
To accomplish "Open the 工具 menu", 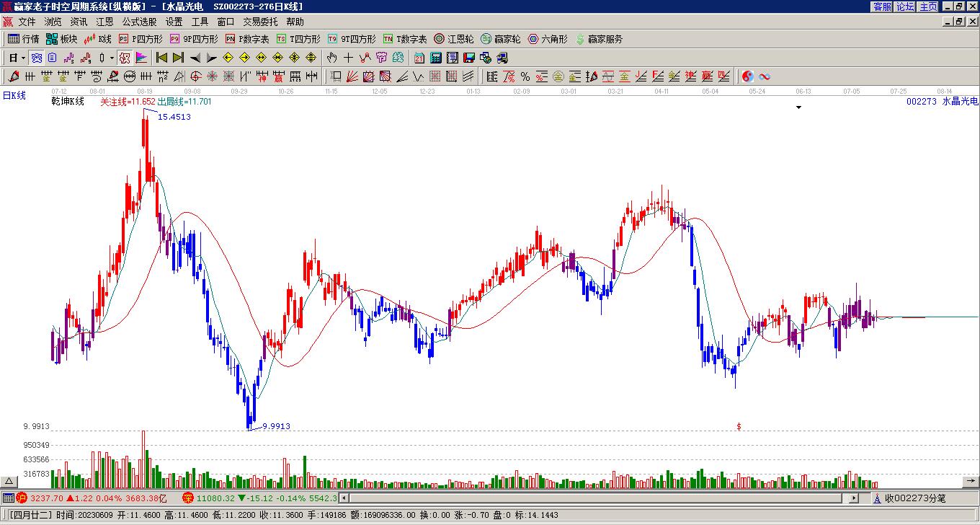I will pyautogui.click(x=200, y=22).
